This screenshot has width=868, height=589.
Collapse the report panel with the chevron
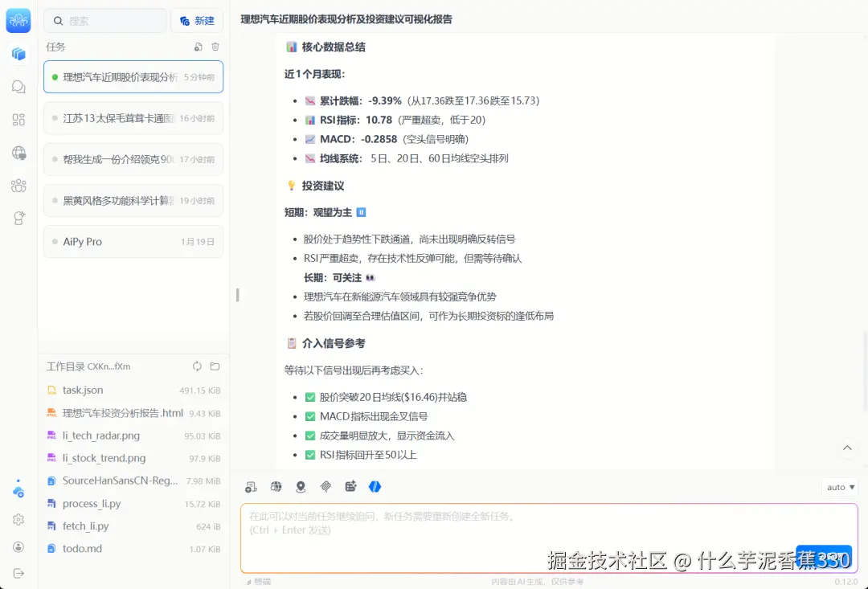tap(847, 448)
